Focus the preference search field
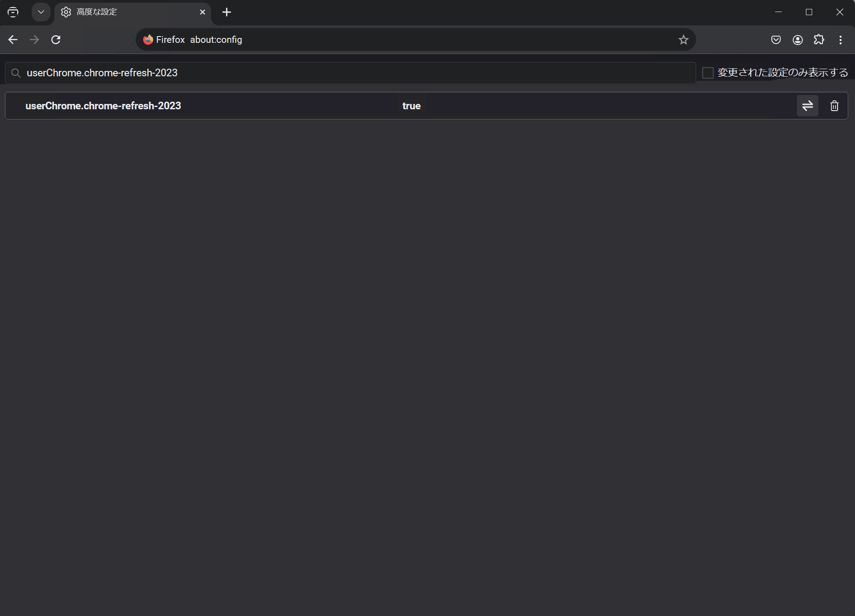This screenshot has height=616, width=855. [x=350, y=73]
